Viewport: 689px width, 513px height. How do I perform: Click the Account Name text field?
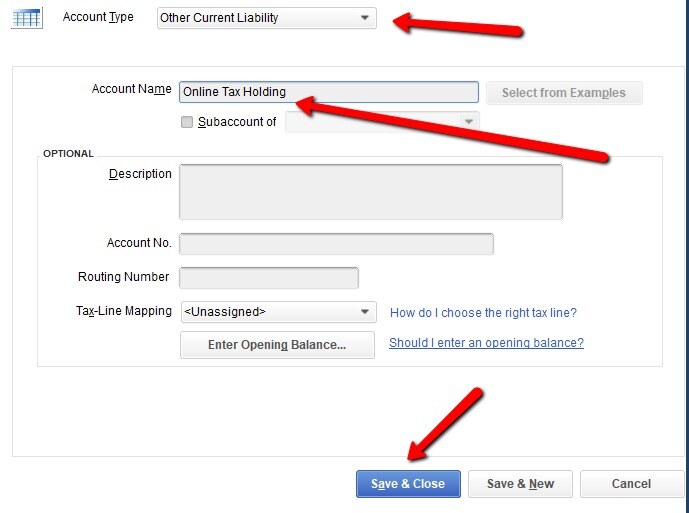pos(329,92)
